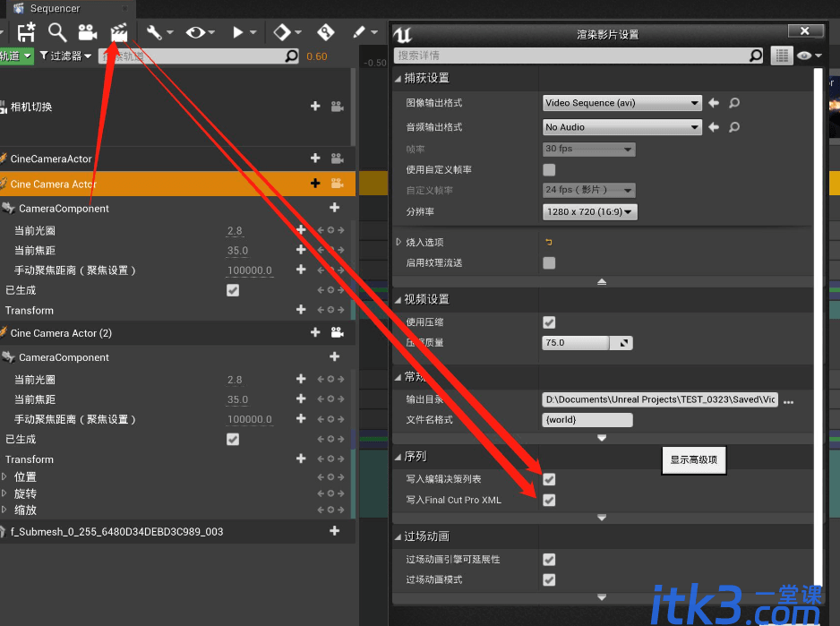Viewport: 840px width, 626px height.
Task: Select the f_Submesh_0_255_6480D34DEBD3C989_003 track
Action: [176, 531]
